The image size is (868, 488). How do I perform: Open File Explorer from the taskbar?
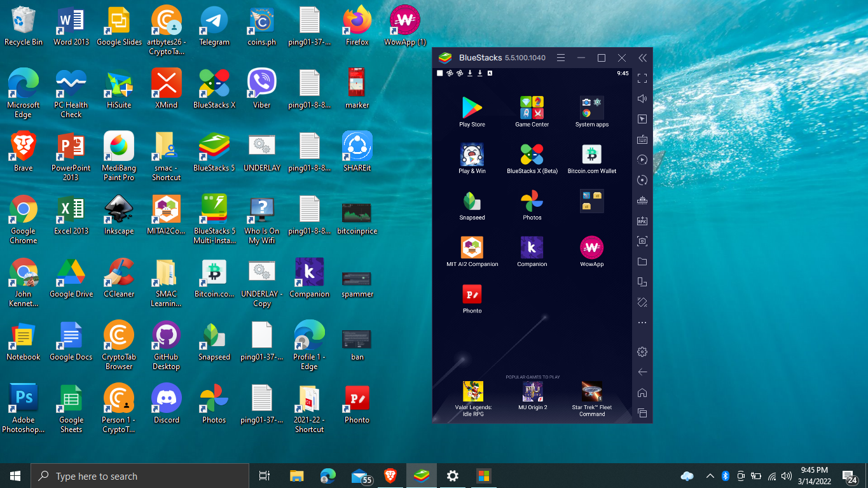coord(296,476)
